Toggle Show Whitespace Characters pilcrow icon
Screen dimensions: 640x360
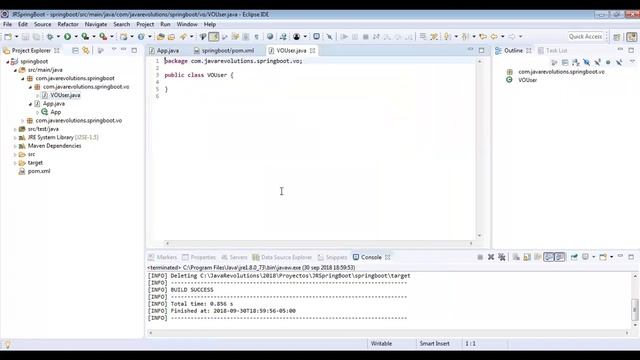point(256,37)
